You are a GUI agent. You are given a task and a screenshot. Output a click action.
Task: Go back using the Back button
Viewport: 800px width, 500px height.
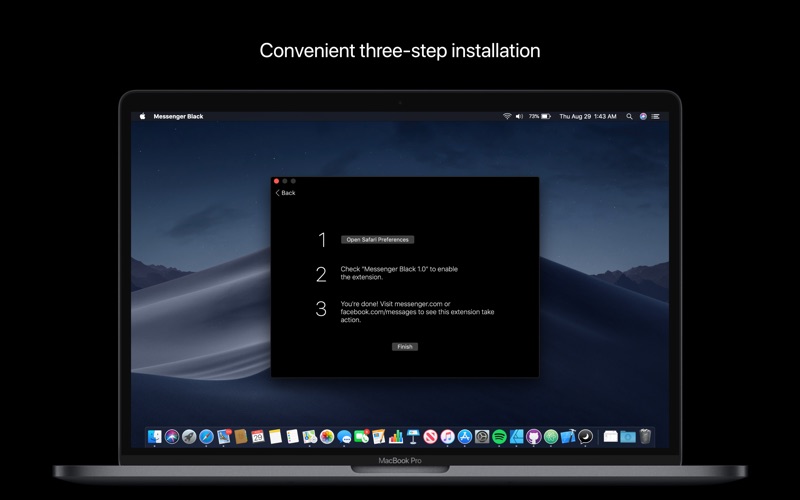285,193
